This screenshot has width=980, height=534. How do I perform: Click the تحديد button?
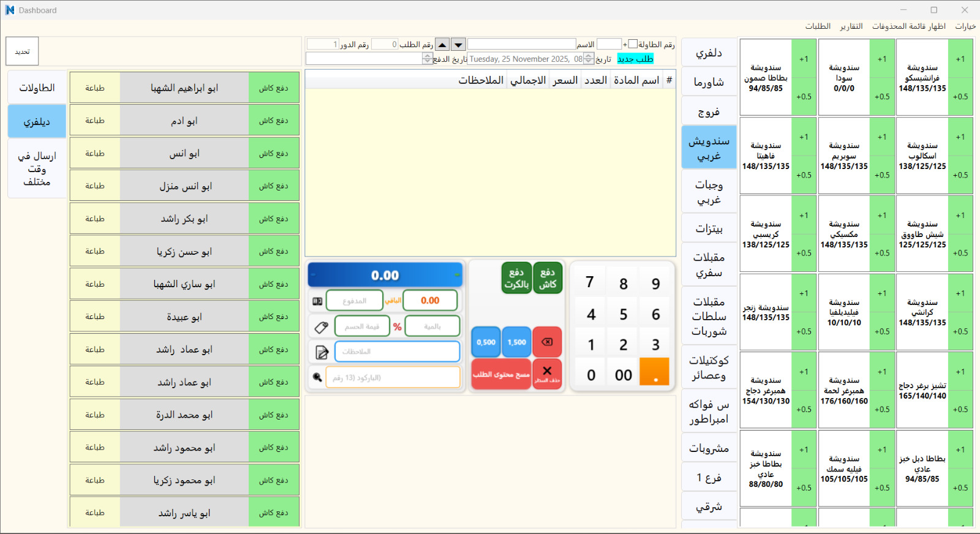pyautogui.click(x=23, y=51)
